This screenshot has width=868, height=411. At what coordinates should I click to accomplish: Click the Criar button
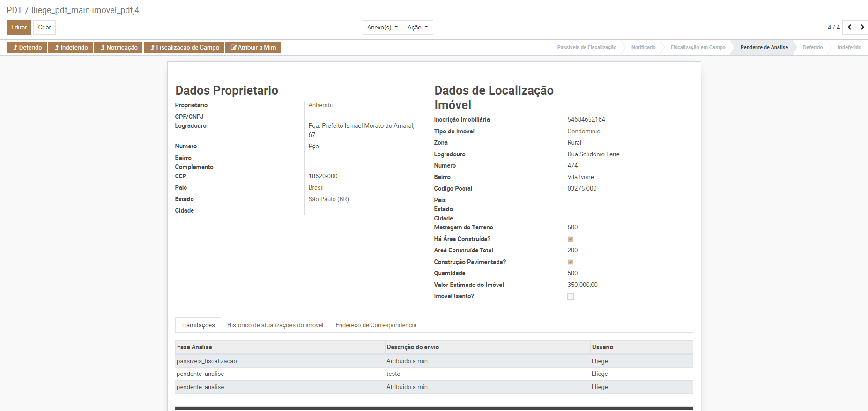45,27
